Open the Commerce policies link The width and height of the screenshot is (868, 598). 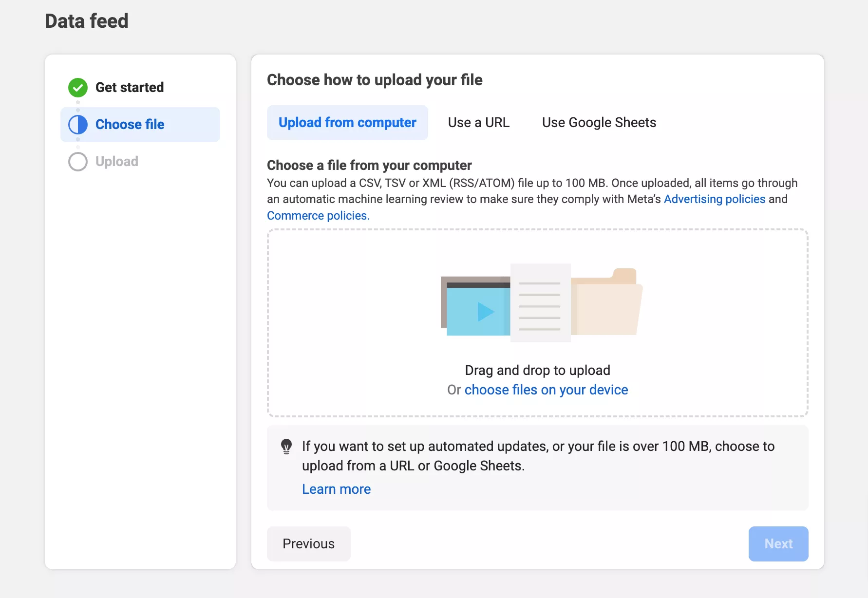[x=318, y=216]
